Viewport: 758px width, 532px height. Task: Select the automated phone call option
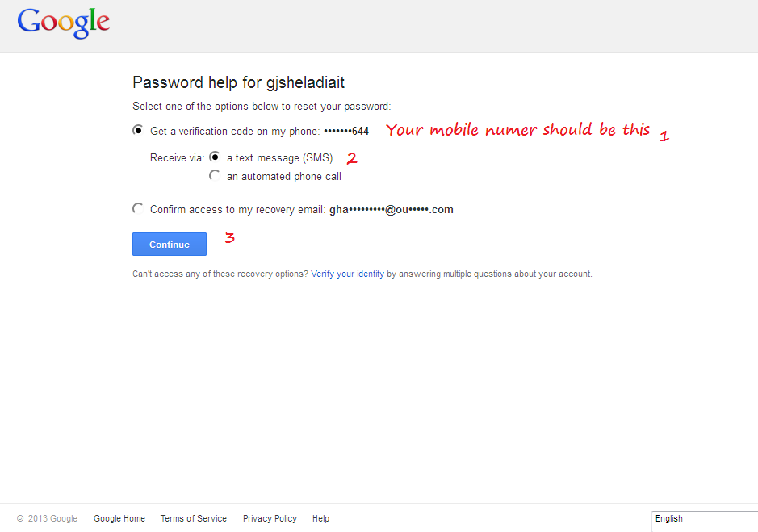coord(215,175)
